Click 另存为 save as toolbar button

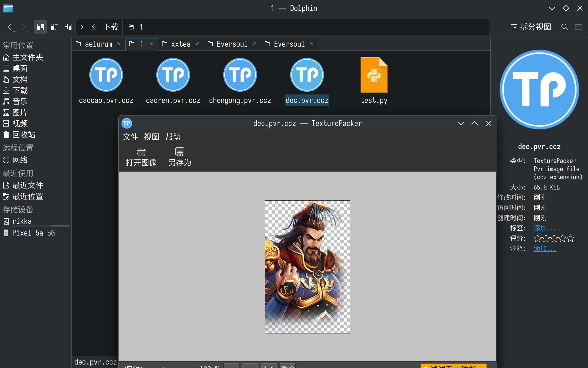pyautogui.click(x=180, y=157)
